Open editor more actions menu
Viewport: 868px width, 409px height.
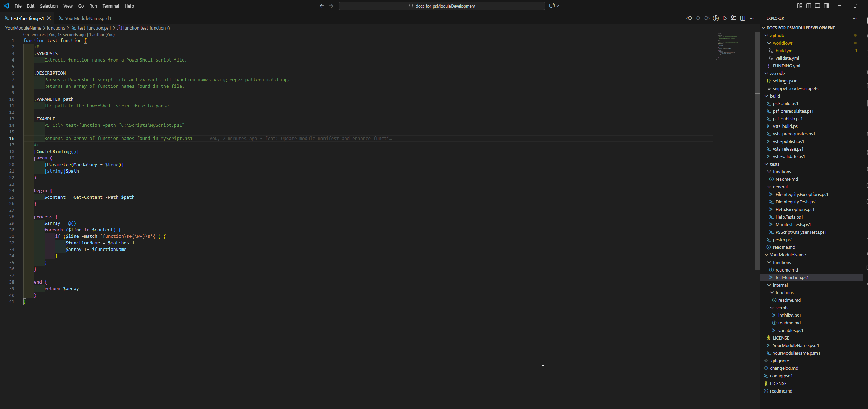click(x=752, y=18)
